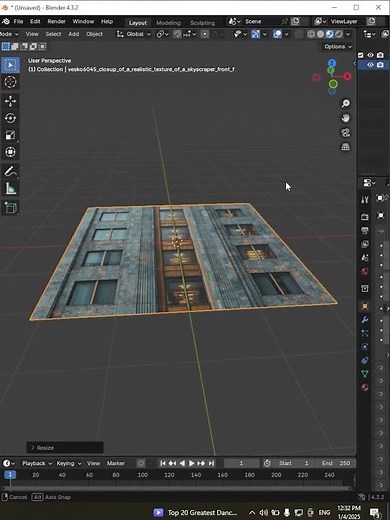The image size is (390, 520).
Task: Expand the Options dropdown
Action: tap(338, 46)
